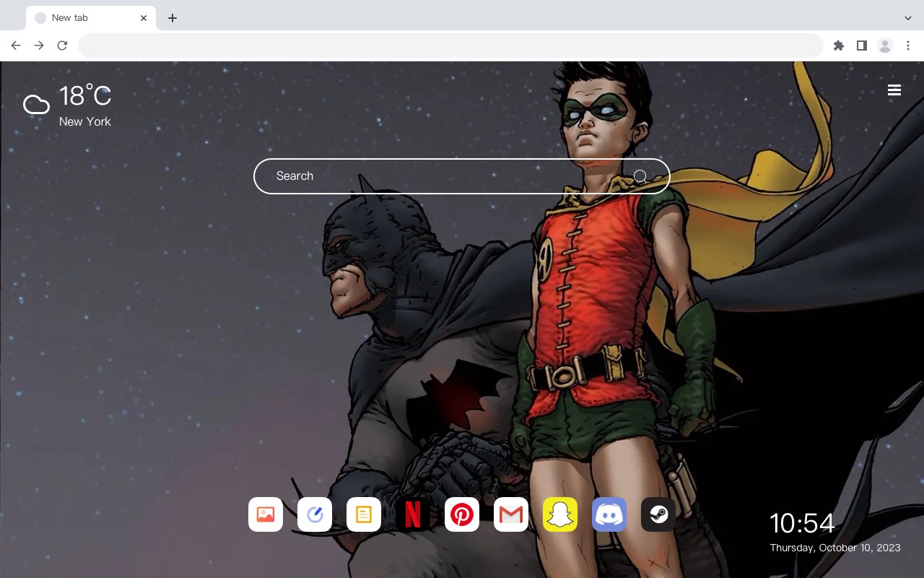Go back to previous page

[16, 46]
